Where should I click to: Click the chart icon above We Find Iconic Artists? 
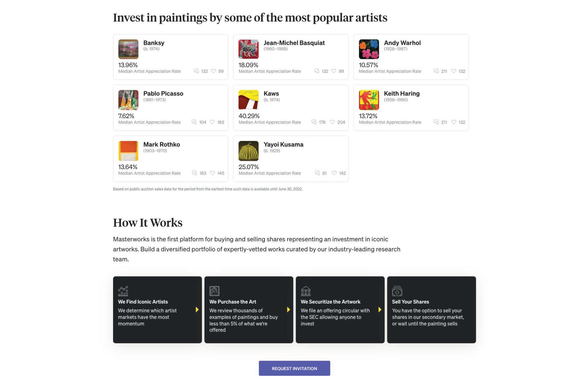pyautogui.click(x=123, y=291)
